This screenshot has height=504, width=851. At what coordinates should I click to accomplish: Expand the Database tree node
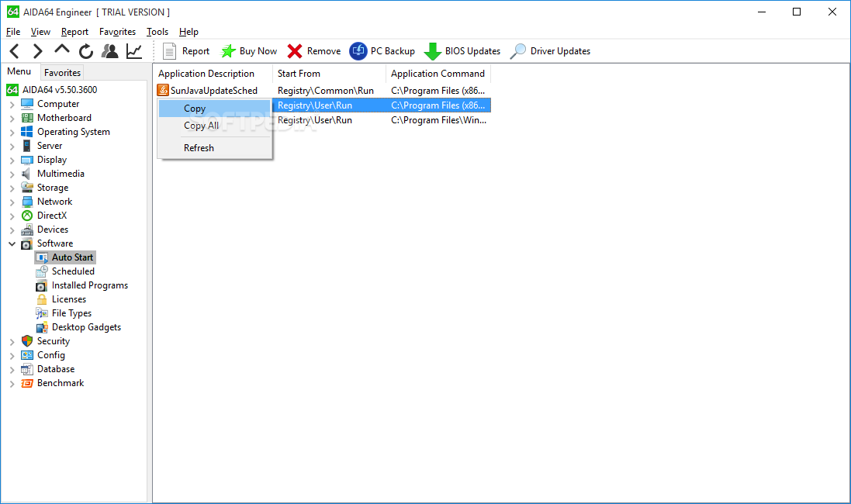point(12,369)
